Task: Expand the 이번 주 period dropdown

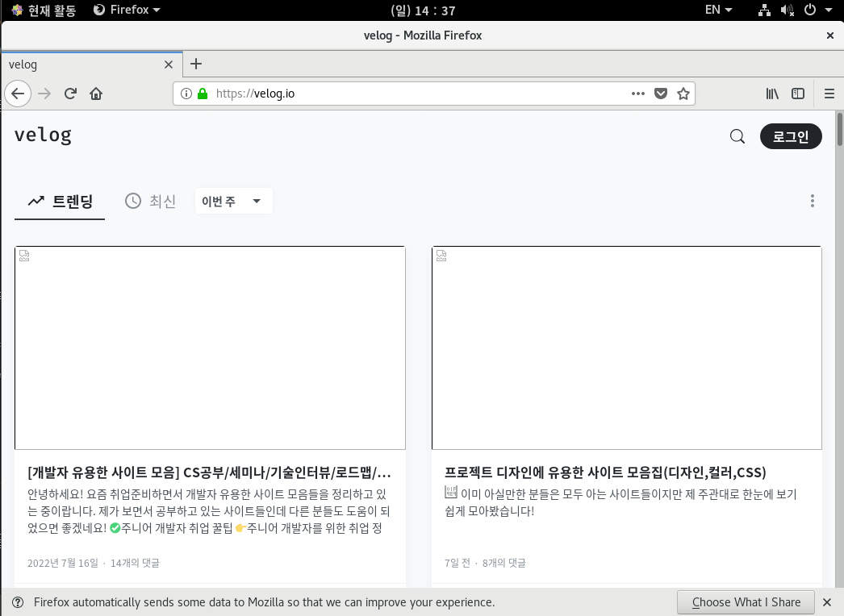Action: pos(234,202)
